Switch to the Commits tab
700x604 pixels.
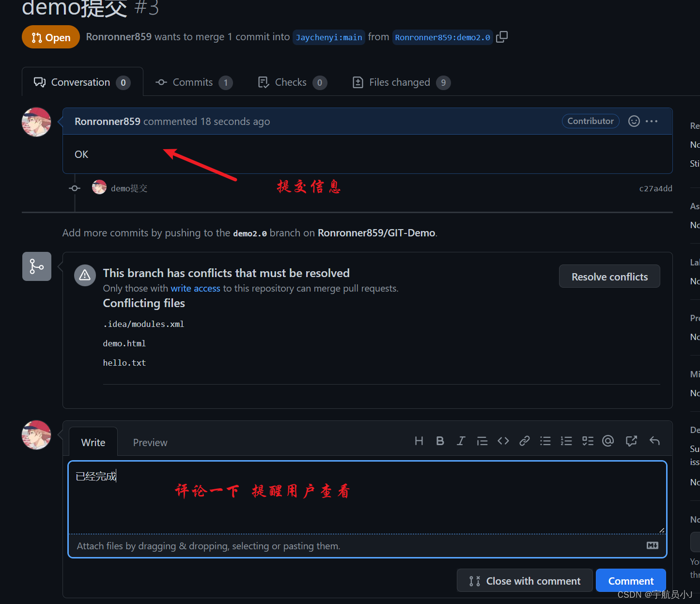coord(194,82)
